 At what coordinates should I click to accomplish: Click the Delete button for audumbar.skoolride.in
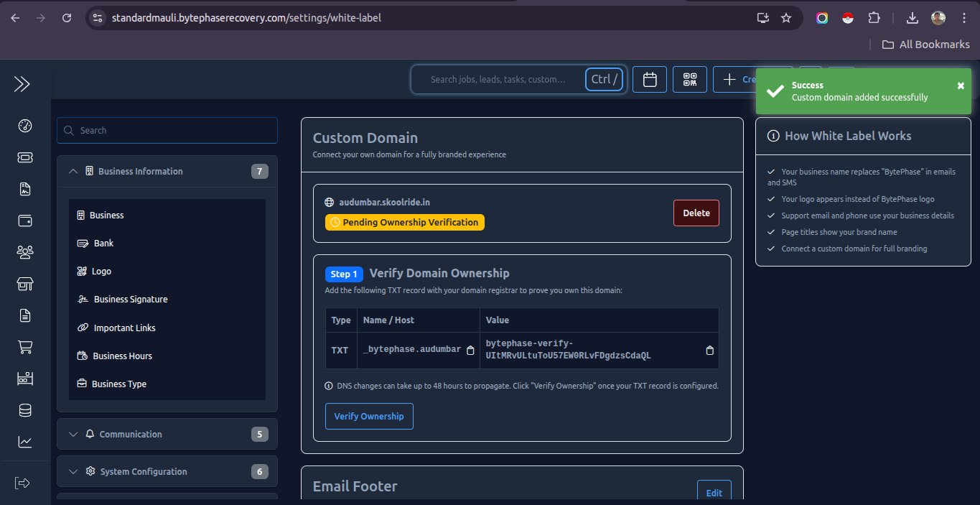pyautogui.click(x=696, y=213)
